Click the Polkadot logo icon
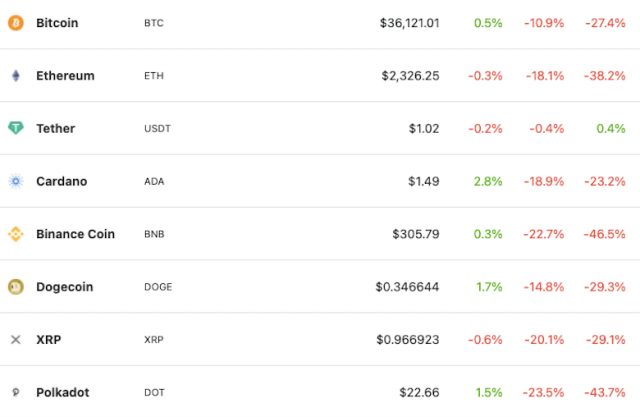 [15, 393]
